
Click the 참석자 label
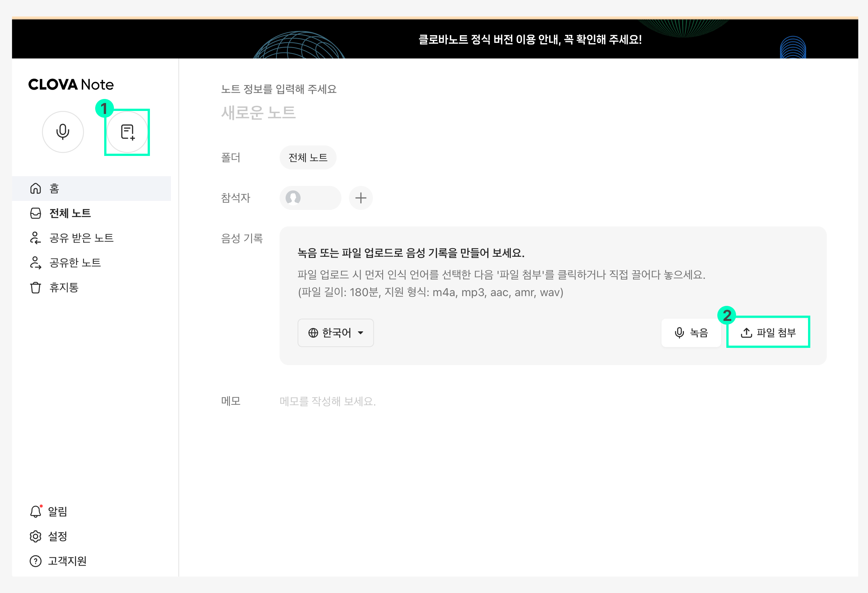pyautogui.click(x=235, y=198)
